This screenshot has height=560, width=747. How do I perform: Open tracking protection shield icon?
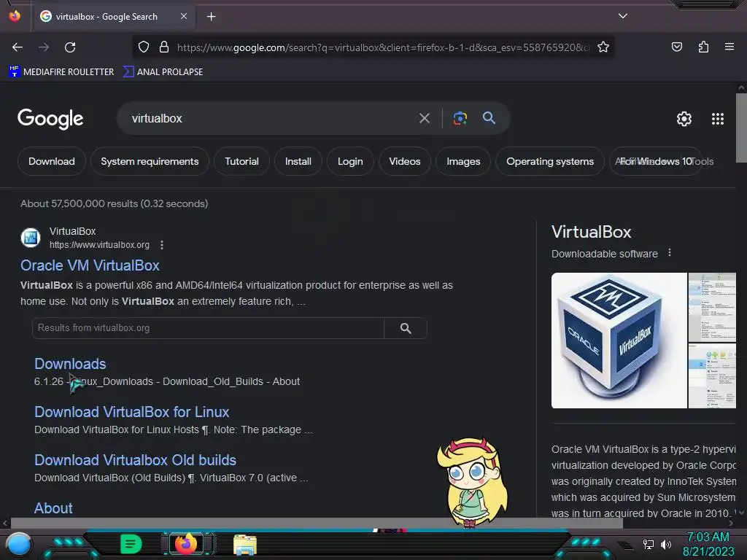pyautogui.click(x=144, y=47)
